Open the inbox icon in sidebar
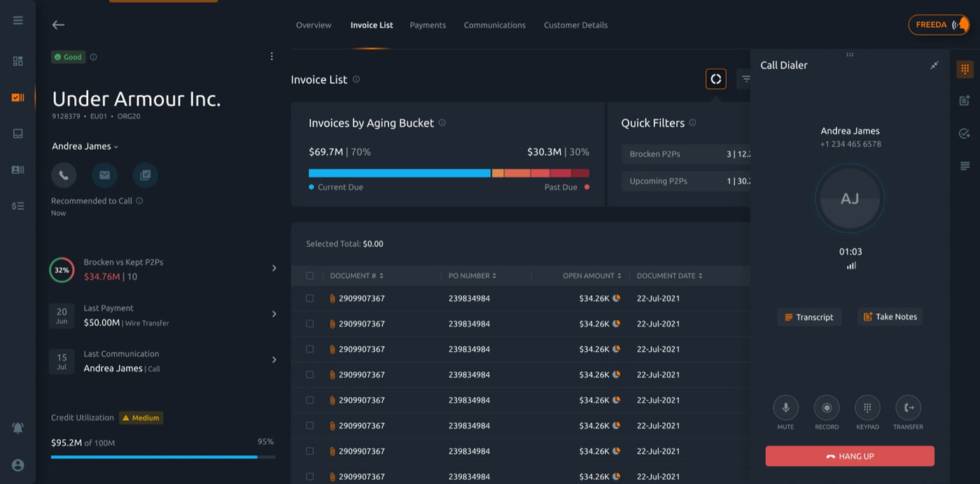The height and width of the screenshot is (484, 980). (18, 134)
